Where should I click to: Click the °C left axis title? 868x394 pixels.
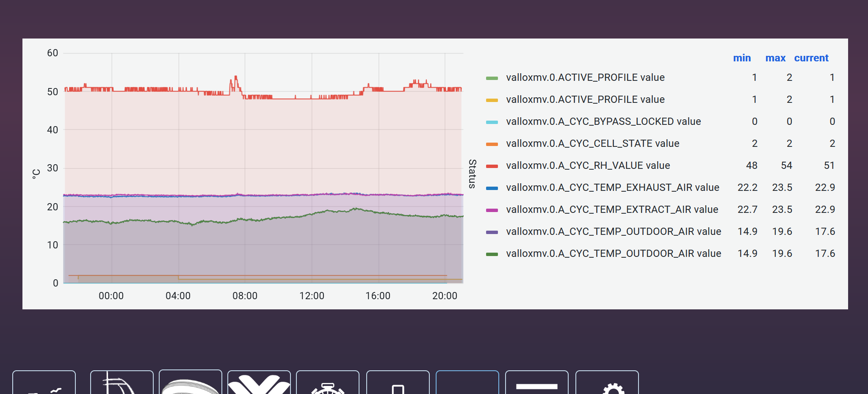[x=36, y=174]
